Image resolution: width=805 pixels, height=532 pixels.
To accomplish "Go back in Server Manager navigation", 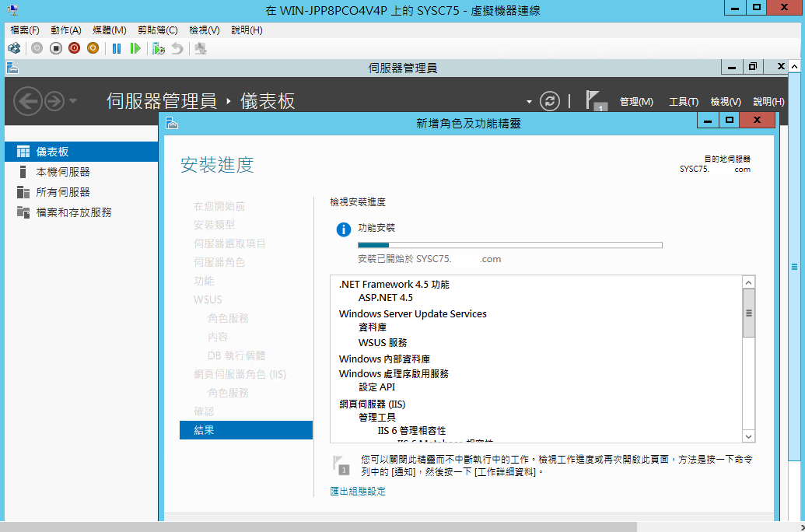I will coord(27,101).
